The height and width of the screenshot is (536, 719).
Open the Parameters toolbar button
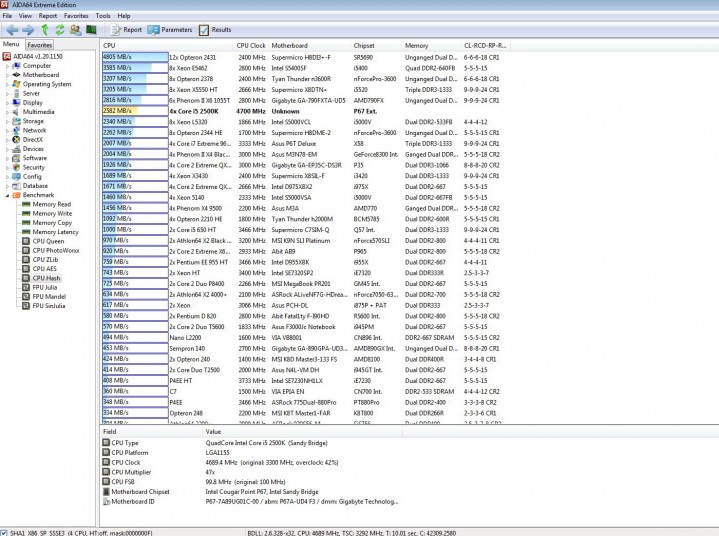tap(170, 30)
